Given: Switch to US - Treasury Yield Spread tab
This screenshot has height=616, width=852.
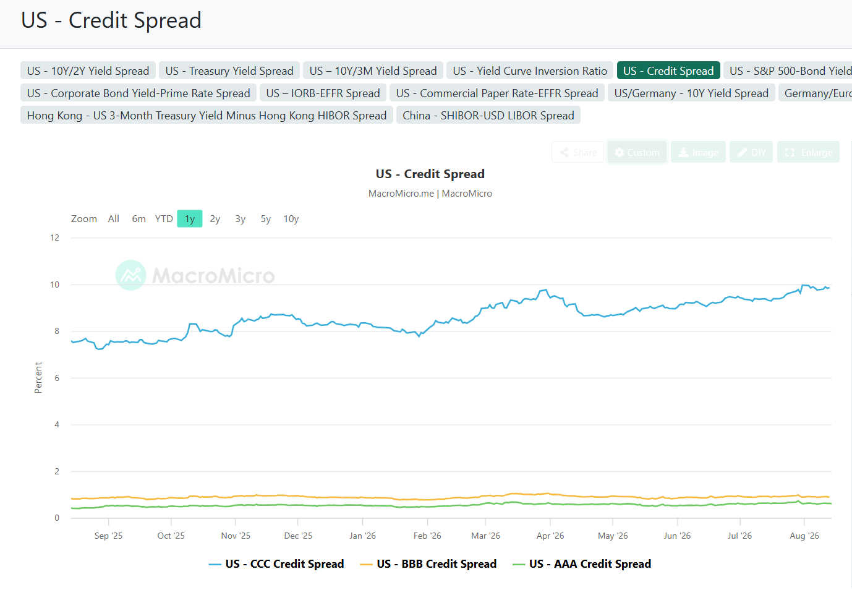Looking at the screenshot, I should coord(229,71).
